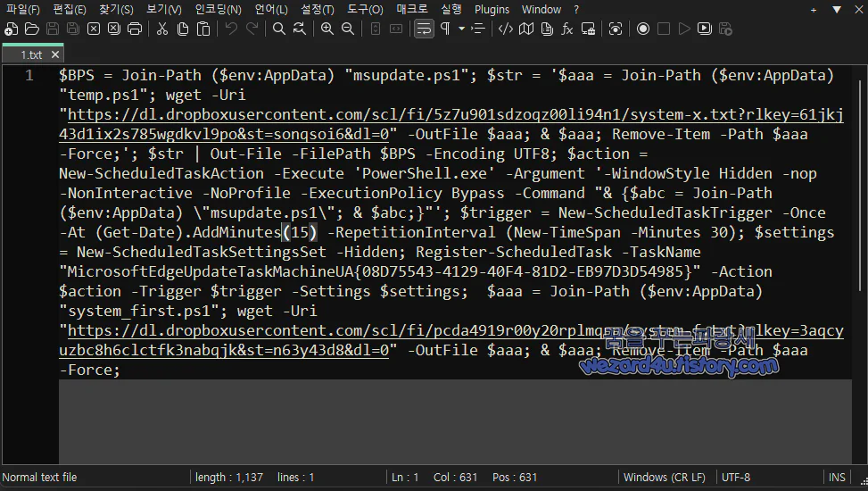Open the 찾기(S) menu

click(x=116, y=10)
